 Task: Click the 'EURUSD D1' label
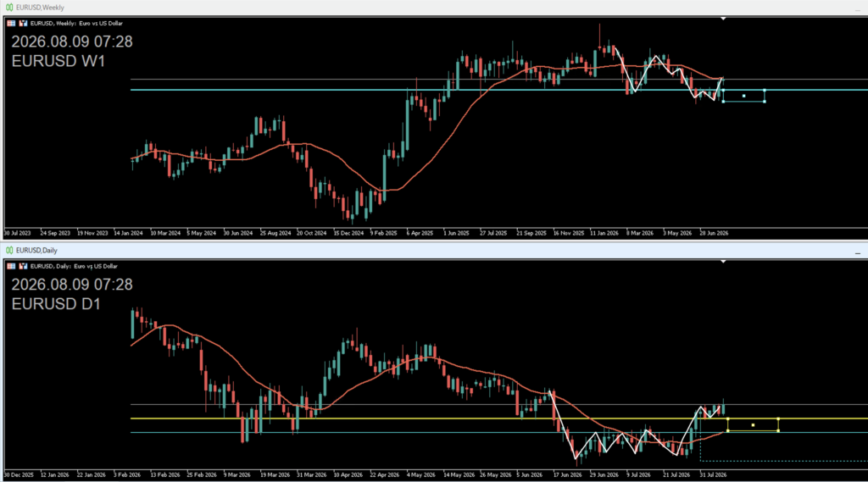[x=56, y=304]
